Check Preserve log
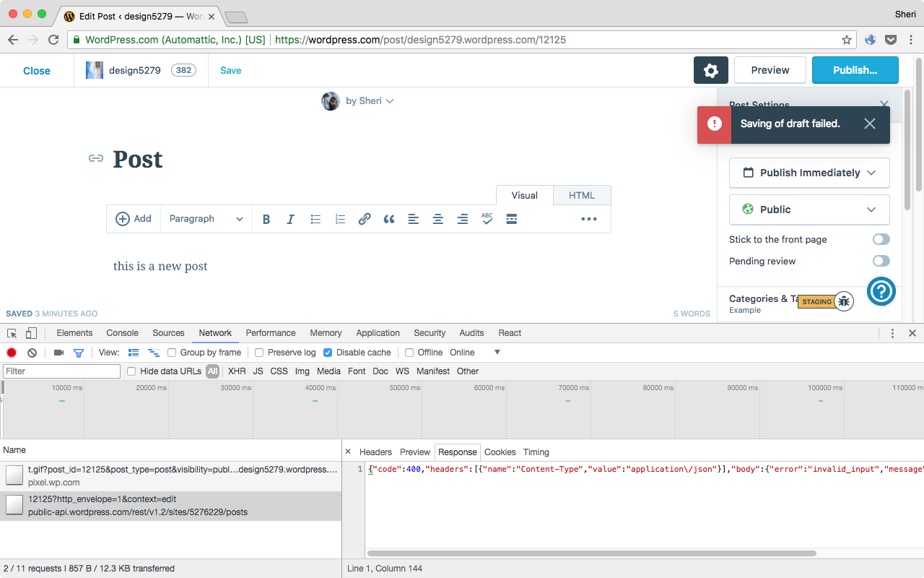Screen dimensions: 924x578 coord(259,353)
